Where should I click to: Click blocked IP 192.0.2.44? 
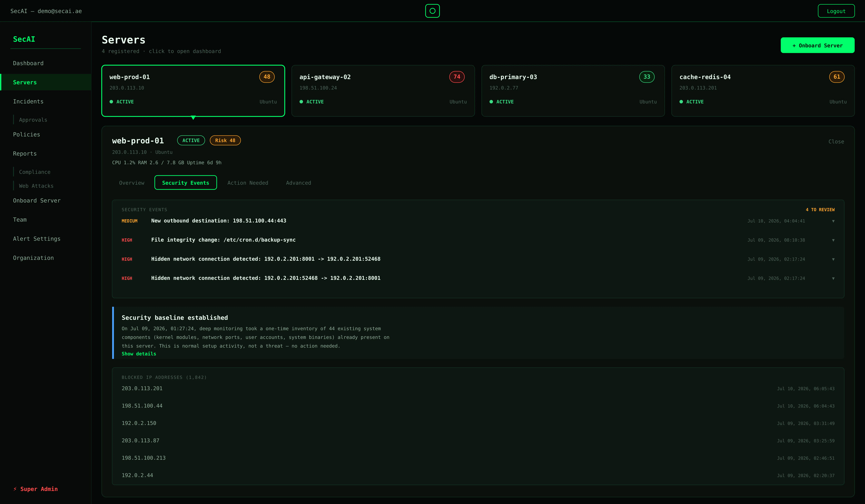137,475
